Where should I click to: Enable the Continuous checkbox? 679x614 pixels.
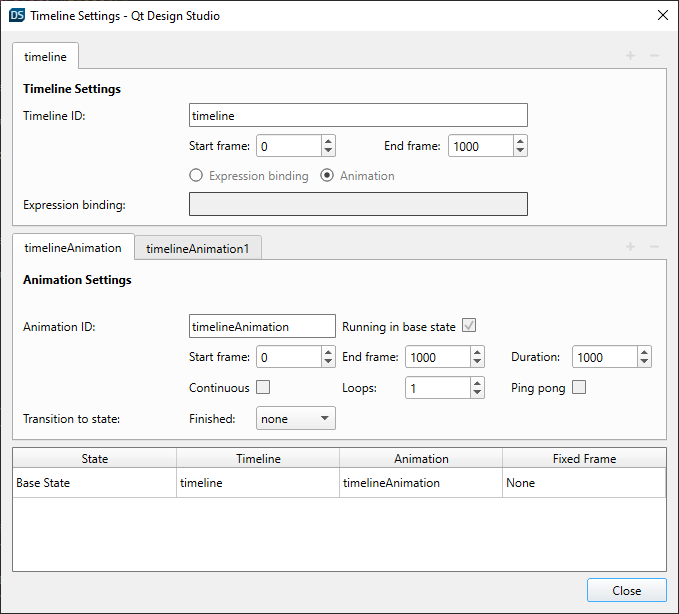click(263, 388)
